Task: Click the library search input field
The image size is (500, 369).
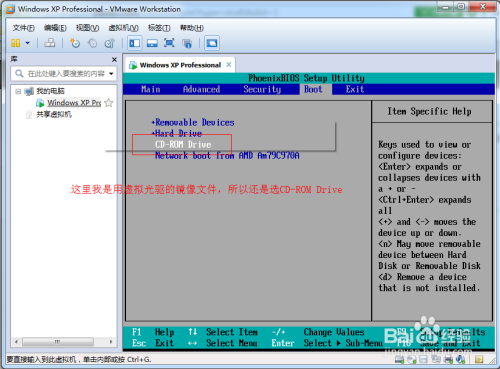Action: pos(65,73)
